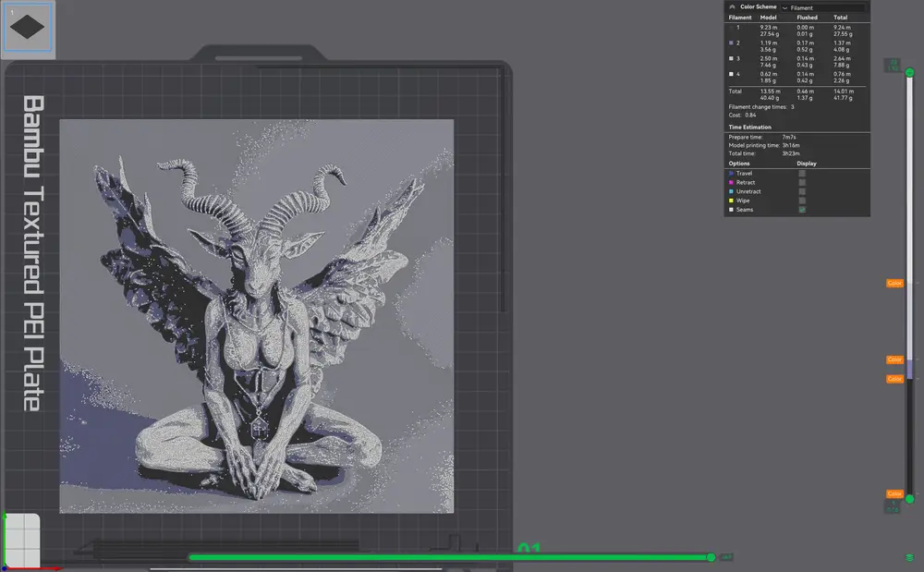
Task: Click the Options column header
Action: [739, 164]
